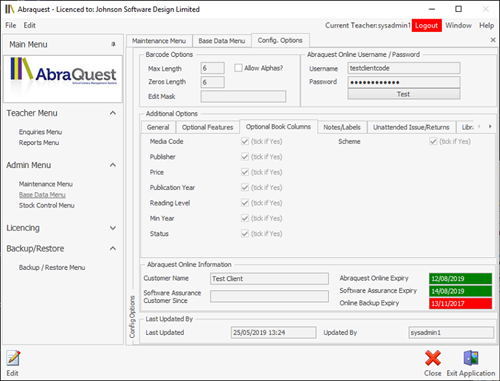Viewport: 500px width, 381px height.
Task: Click the Exit Application door icon
Action: coord(471,358)
